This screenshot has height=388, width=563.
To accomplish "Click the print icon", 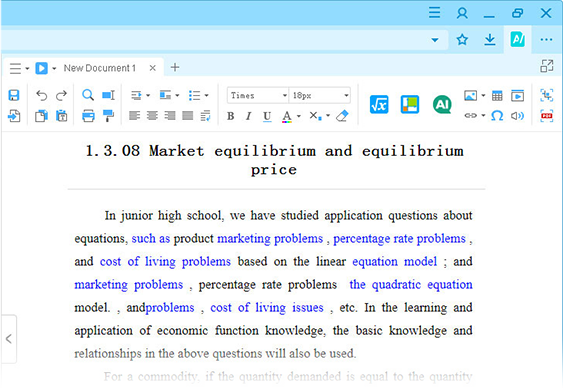I will (x=88, y=116).
